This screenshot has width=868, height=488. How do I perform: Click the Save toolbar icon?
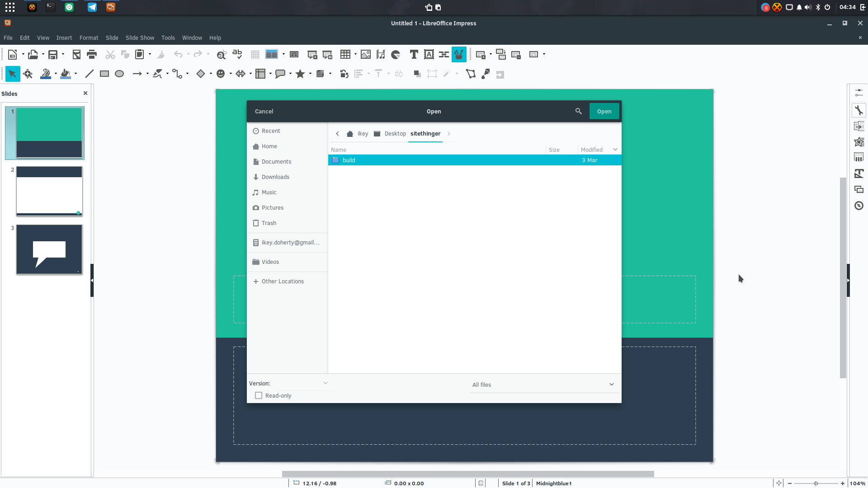click(53, 55)
